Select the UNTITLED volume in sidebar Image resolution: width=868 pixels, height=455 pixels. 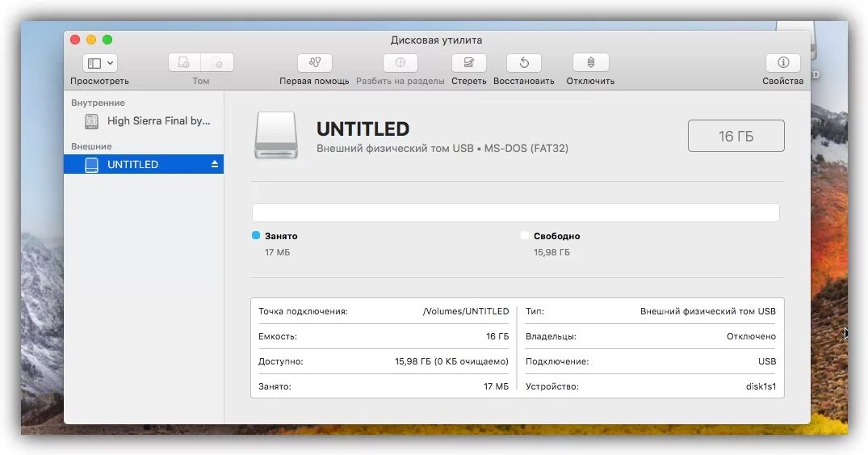144,164
